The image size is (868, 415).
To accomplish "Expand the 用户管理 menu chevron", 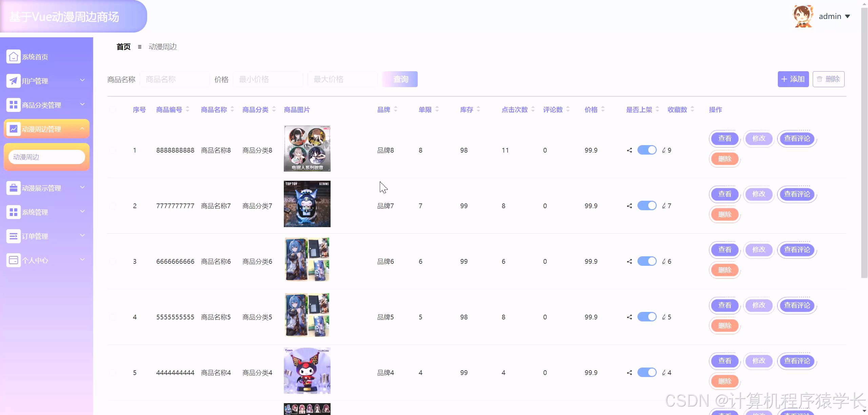I will [x=82, y=80].
